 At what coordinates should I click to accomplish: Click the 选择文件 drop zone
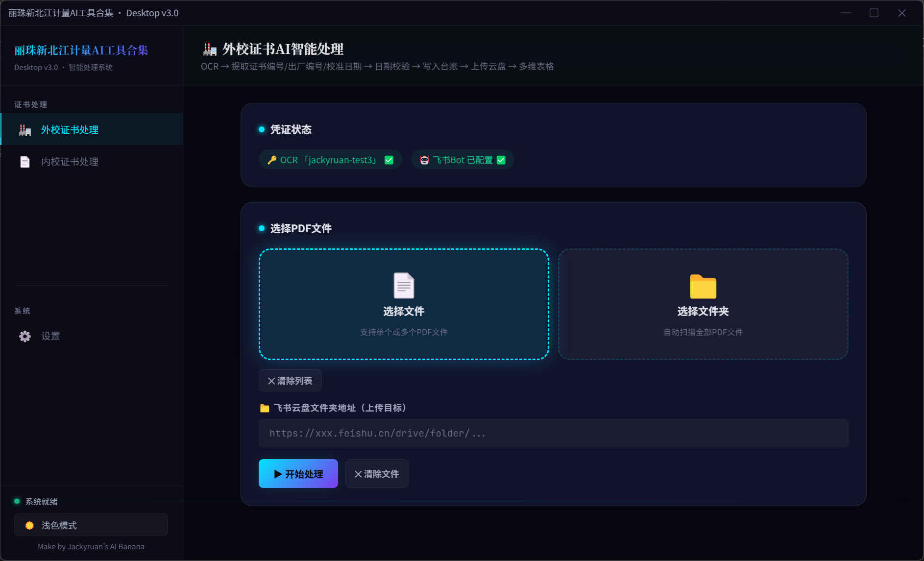404,304
